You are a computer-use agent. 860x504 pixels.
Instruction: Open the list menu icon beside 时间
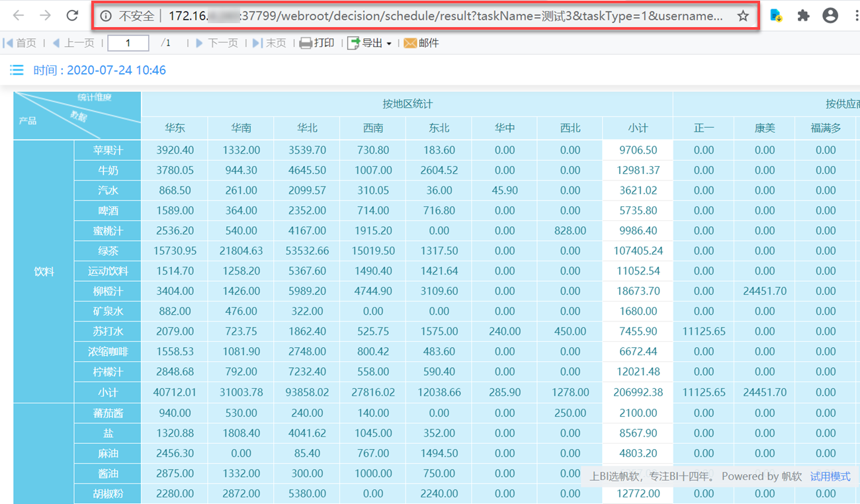click(x=17, y=70)
